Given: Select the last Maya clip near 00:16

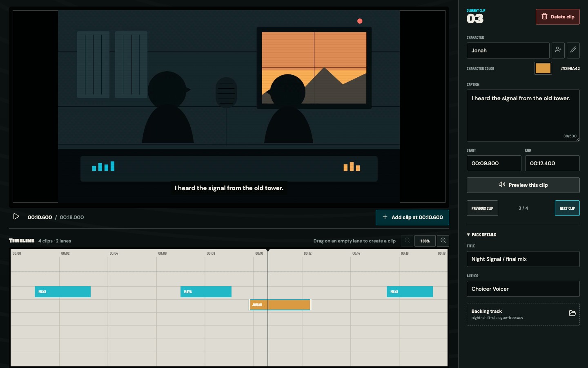Looking at the screenshot, I should pyautogui.click(x=410, y=292).
